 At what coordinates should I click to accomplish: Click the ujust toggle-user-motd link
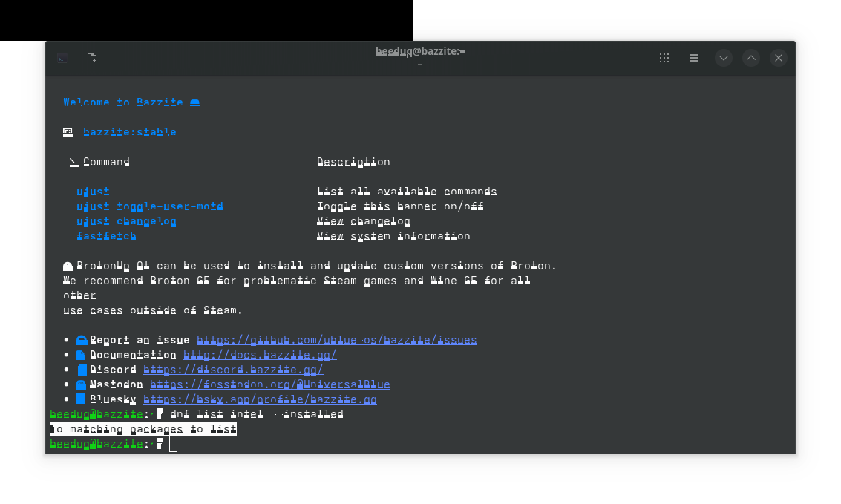click(x=150, y=206)
